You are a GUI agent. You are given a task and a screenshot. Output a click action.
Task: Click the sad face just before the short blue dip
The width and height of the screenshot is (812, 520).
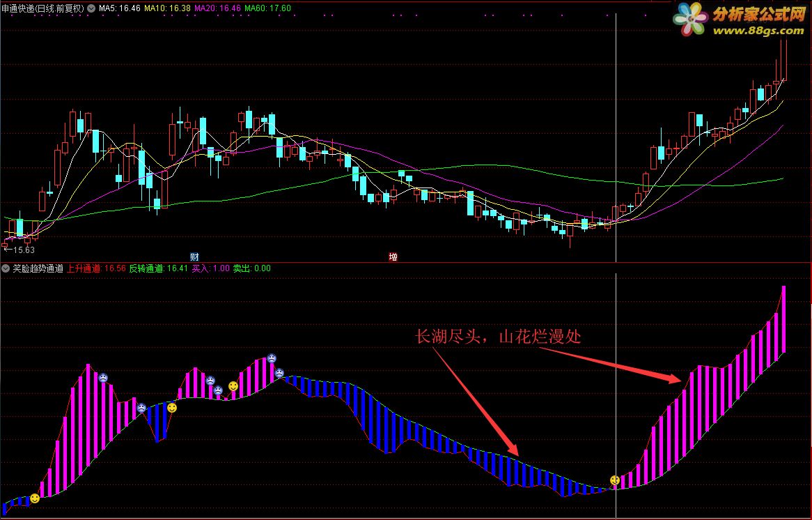pyautogui.click(x=141, y=408)
